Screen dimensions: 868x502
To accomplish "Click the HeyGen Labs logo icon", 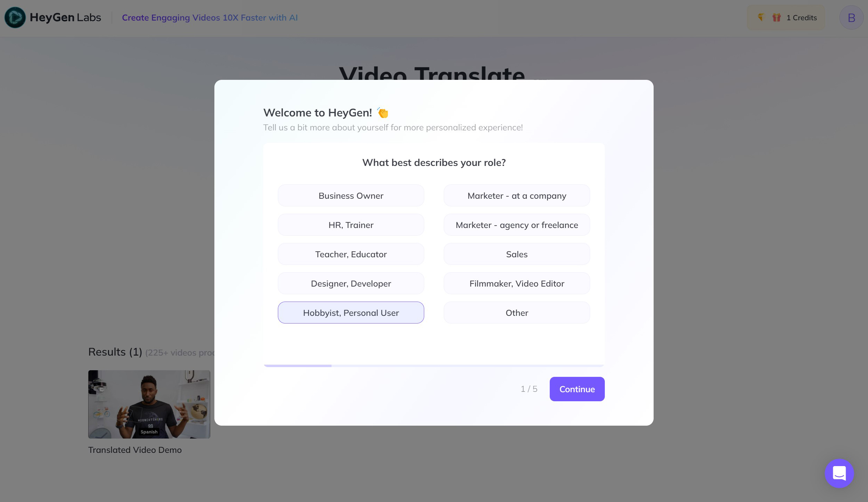I will click(x=15, y=17).
